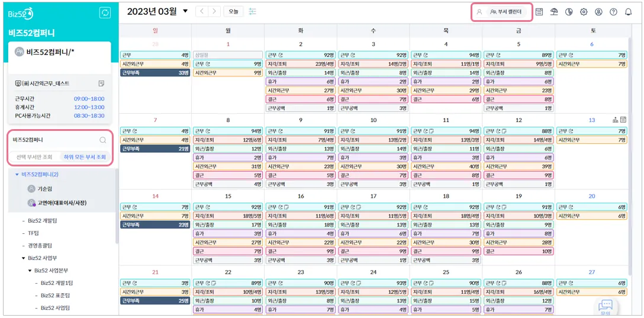Open the 2023년 03월 month dropdown

click(185, 11)
